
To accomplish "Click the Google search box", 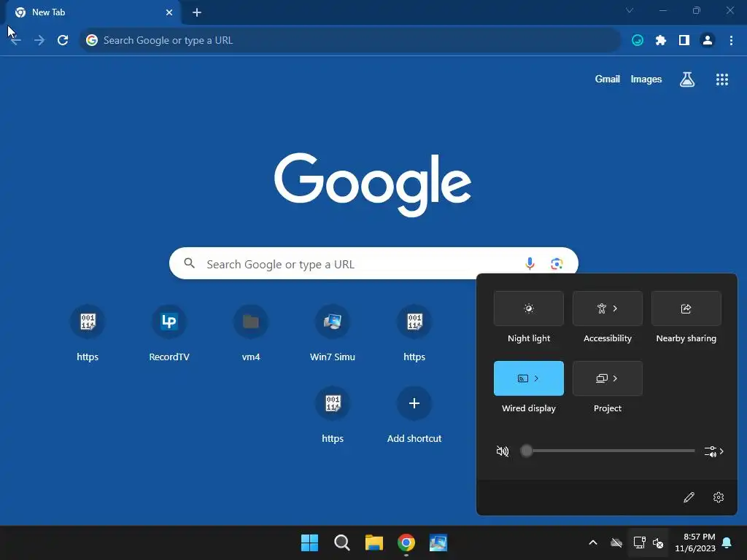I will (x=373, y=263).
